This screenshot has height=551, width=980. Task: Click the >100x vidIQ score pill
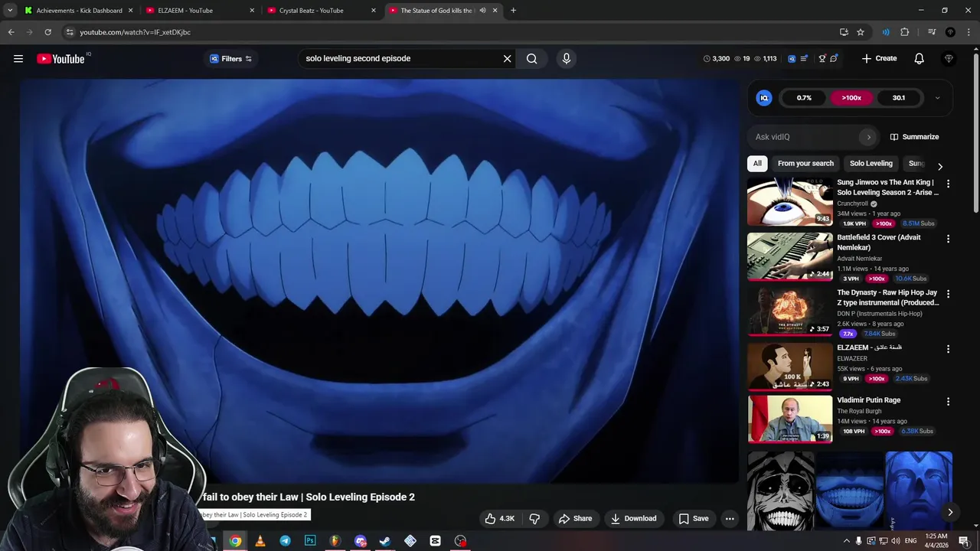[x=851, y=98]
